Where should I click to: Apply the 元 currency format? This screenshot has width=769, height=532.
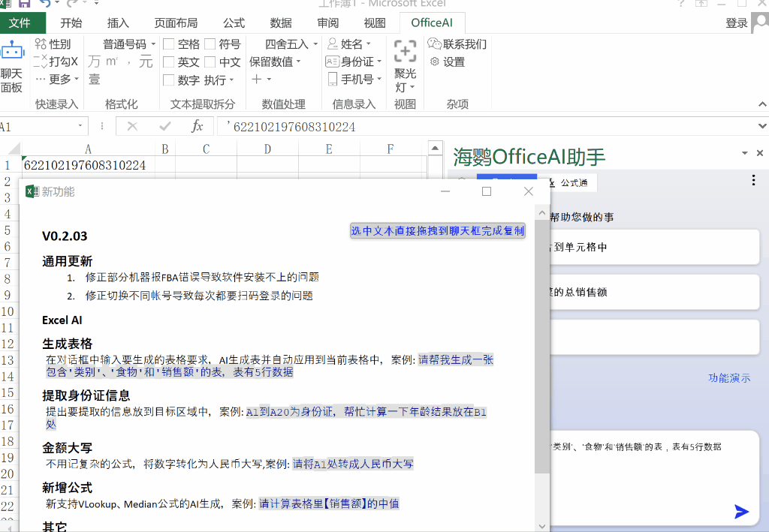[146, 62]
